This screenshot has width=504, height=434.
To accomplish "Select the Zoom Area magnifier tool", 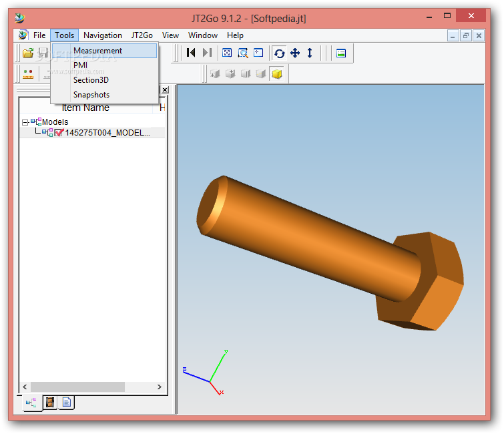I will coord(243,53).
